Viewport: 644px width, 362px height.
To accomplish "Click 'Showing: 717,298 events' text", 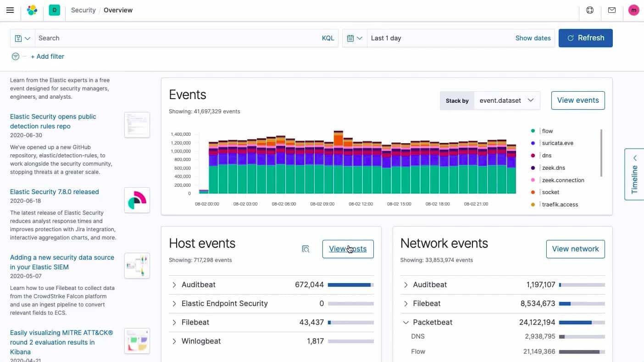I will point(200,260).
